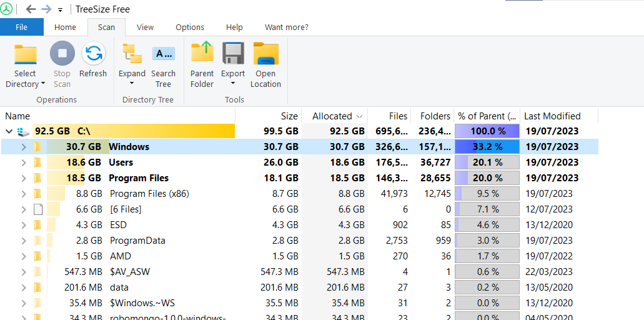Screen dimensions: 644x320
Task: Expand the ESD folder node
Action: pos(24,225)
